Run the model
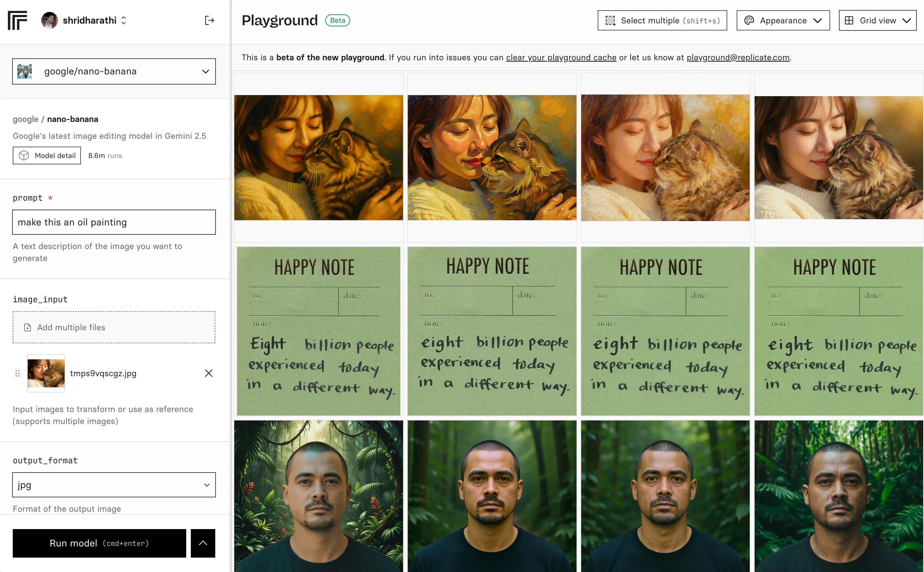The image size is (924, 572). [99, 543]
